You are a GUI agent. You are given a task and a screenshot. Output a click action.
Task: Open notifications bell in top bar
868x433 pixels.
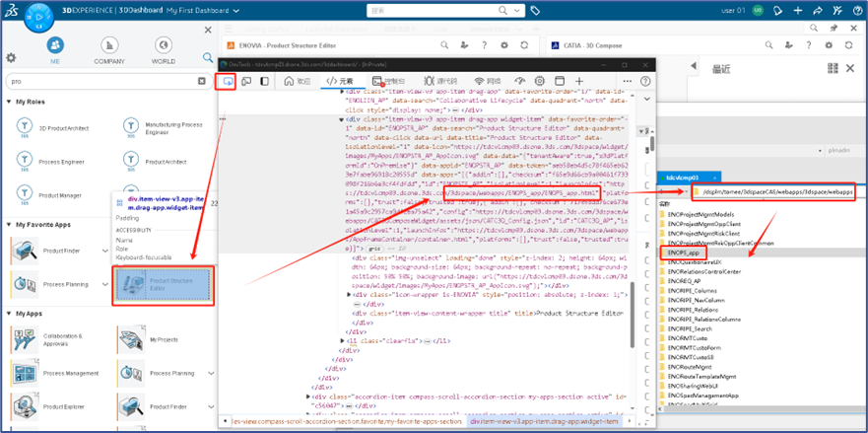pyautogui.click(x=777, y=11)
